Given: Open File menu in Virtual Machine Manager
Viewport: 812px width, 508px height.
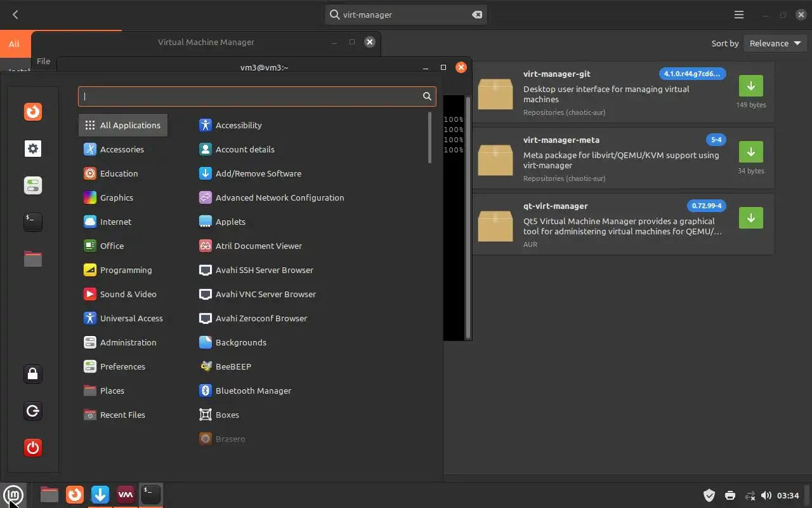Looking at the screenshot, I should coord(43,61).
